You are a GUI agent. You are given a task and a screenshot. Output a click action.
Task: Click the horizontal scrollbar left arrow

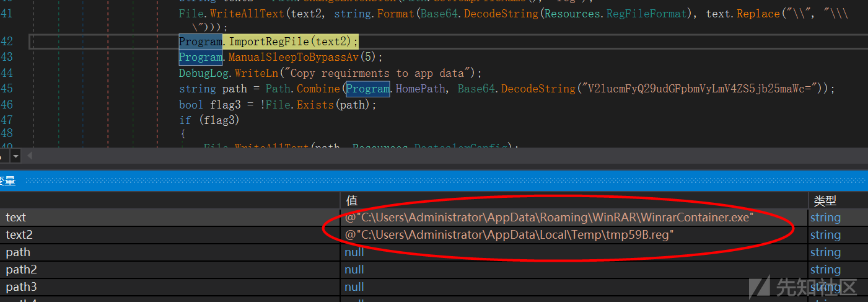tap(28, 156)
